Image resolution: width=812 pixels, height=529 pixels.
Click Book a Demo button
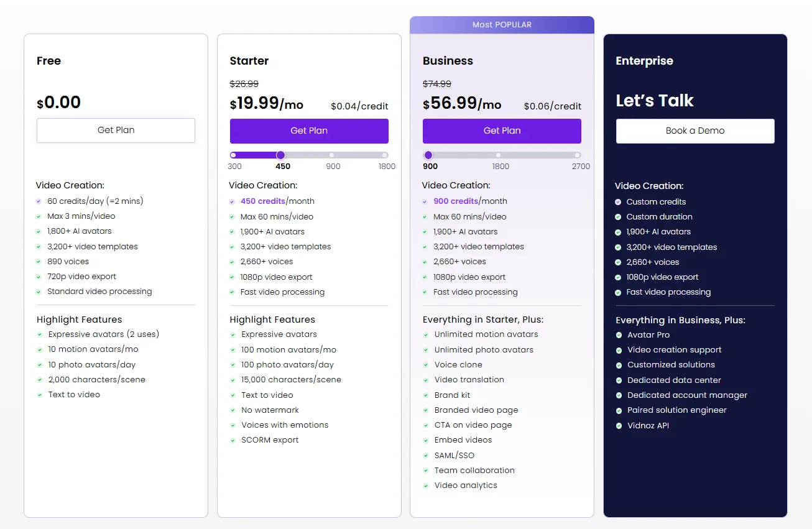(695, 131)
